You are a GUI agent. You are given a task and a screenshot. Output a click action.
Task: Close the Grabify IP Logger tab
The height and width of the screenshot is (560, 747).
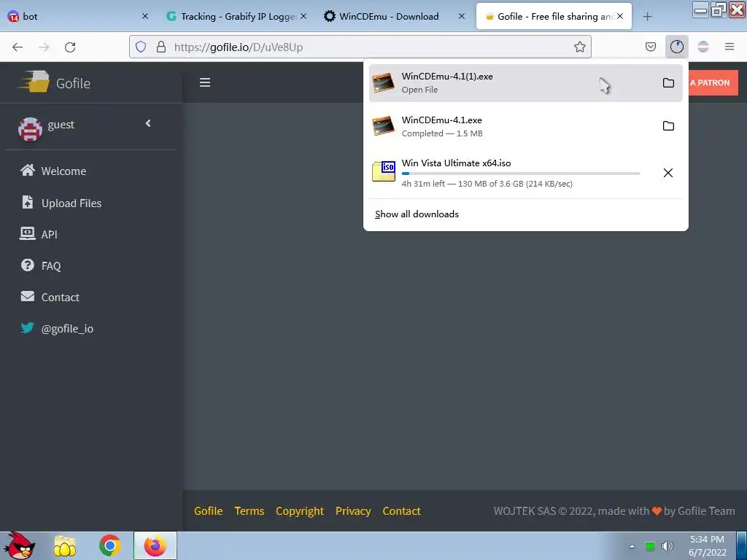coord(303,16)
